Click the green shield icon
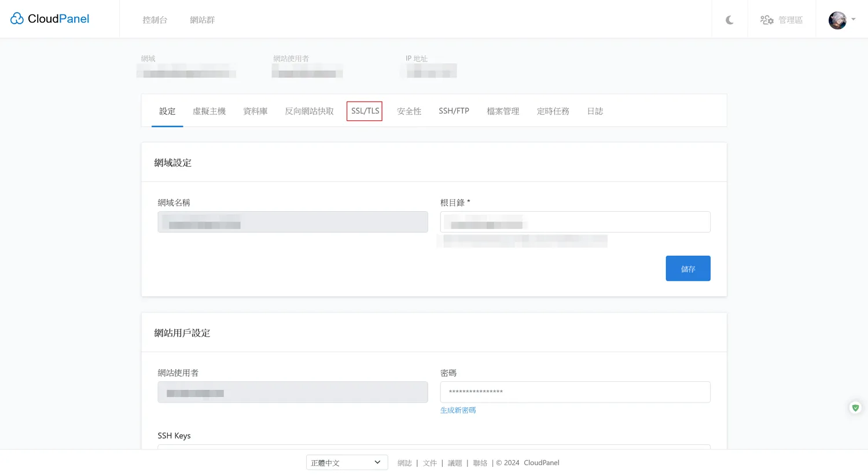This screenshot has width=868, height=475. click(x=855, y=408)
